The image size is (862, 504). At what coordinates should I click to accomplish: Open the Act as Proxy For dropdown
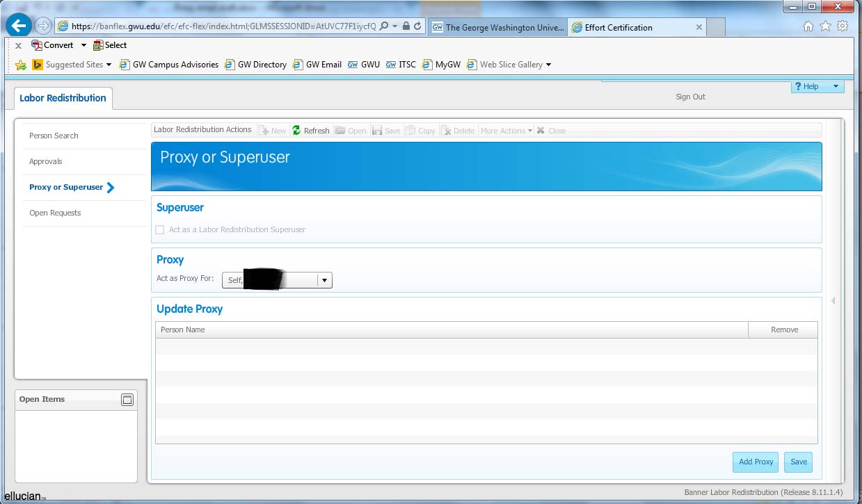324,280
